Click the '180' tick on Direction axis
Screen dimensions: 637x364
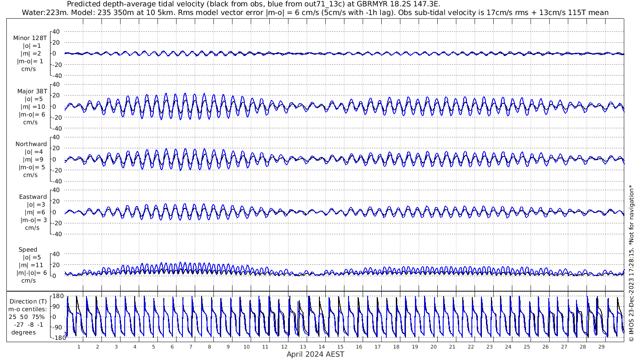[57, 296]
